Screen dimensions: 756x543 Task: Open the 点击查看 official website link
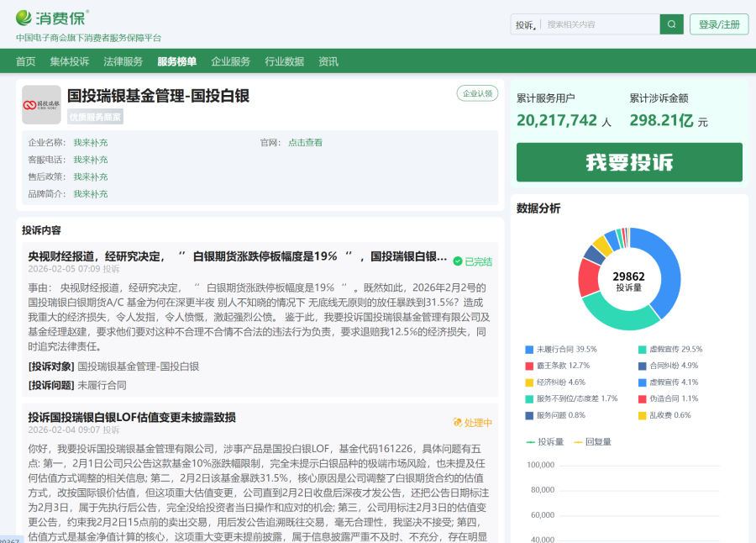pos(305,143)
